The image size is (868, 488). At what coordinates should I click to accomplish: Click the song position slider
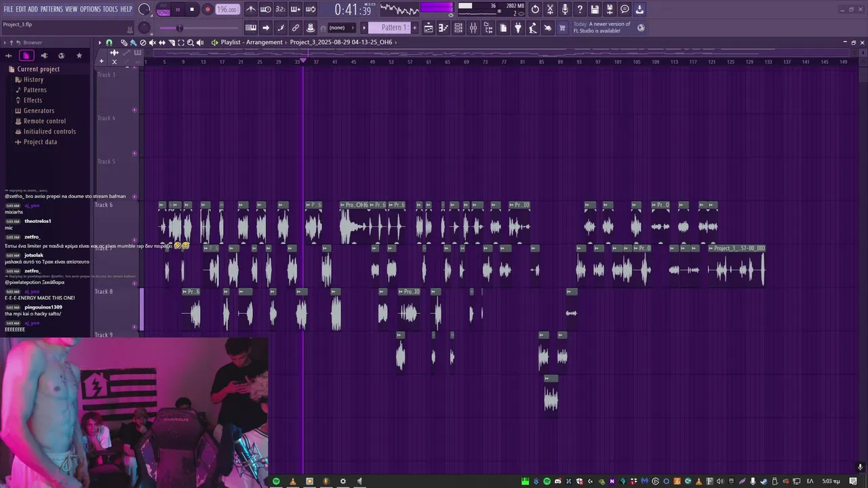(x=199, y=28)
